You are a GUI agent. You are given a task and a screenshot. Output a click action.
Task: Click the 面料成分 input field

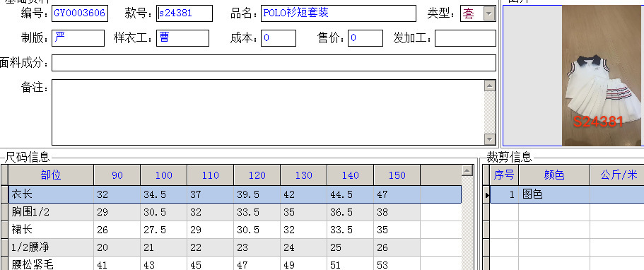[x=274, y=63]
